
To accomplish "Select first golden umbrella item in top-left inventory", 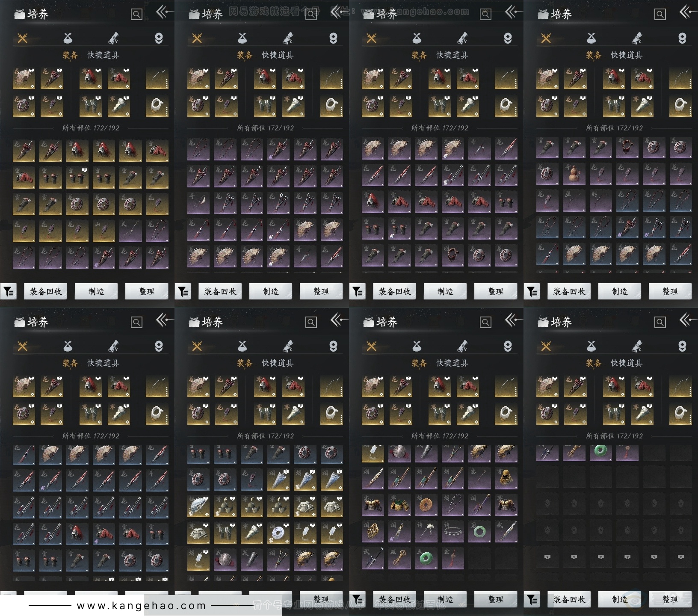I will click(x=24, y=151).
